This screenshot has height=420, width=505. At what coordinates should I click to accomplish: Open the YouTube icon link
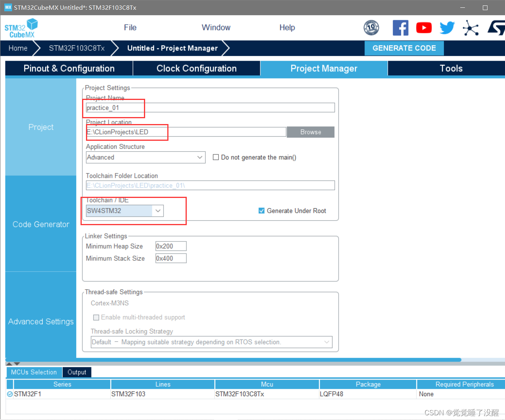point(424,28)
